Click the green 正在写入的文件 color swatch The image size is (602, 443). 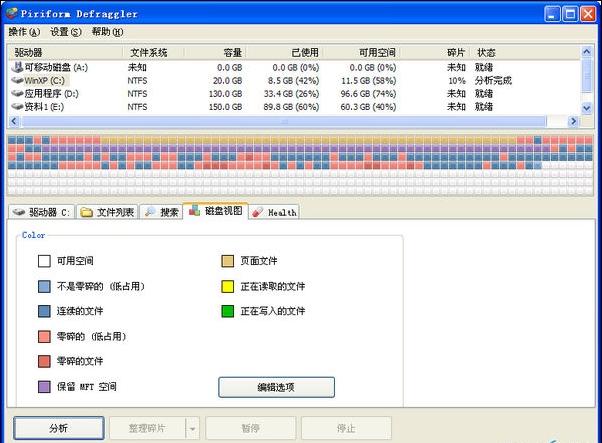point(227,311)
